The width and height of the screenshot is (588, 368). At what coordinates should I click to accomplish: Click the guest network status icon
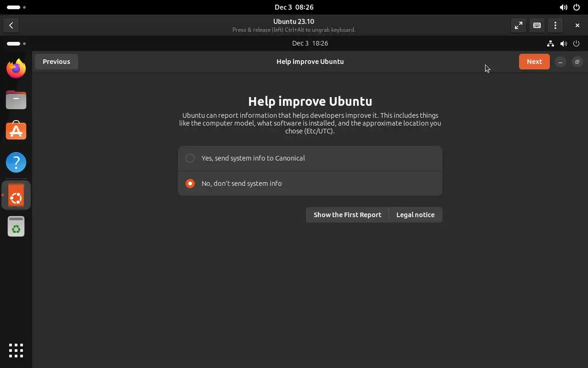550,43
